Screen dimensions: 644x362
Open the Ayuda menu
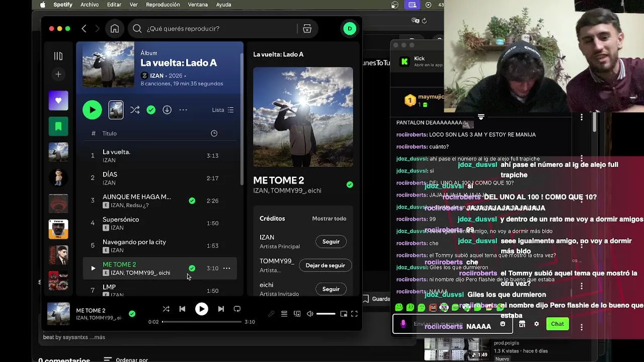[223, 5]
